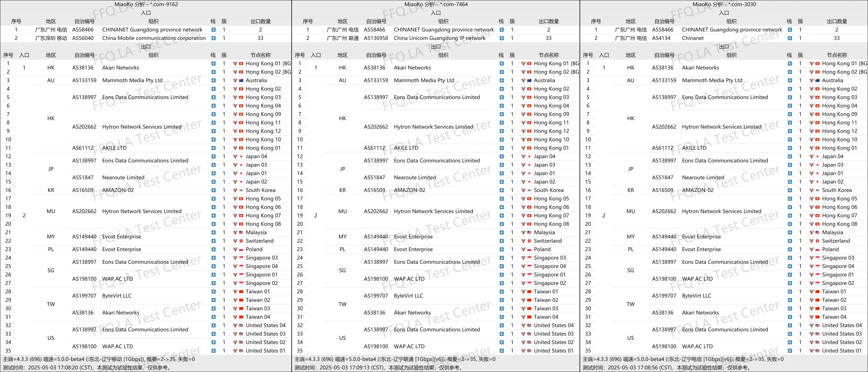Click the 'MU' region cell in the com-7464 table
868x372 pixels.
tap(343, 211)
